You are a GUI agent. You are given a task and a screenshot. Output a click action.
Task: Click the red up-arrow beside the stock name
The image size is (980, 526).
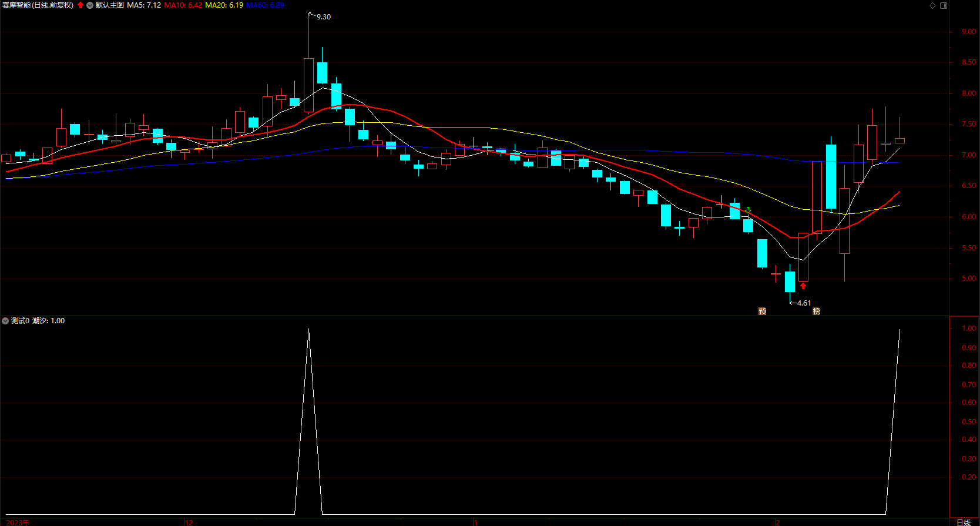pos(80,5)
